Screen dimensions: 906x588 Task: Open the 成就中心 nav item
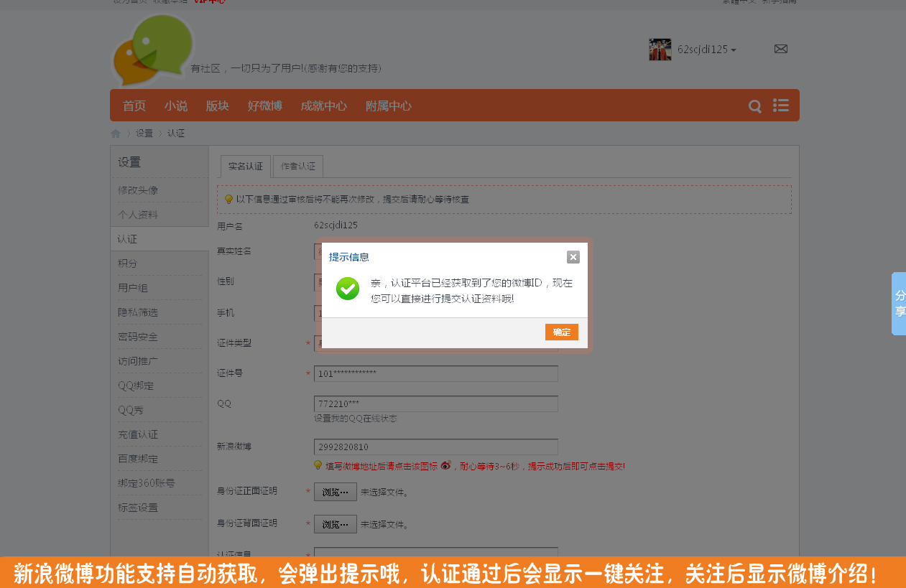[324, 106]
